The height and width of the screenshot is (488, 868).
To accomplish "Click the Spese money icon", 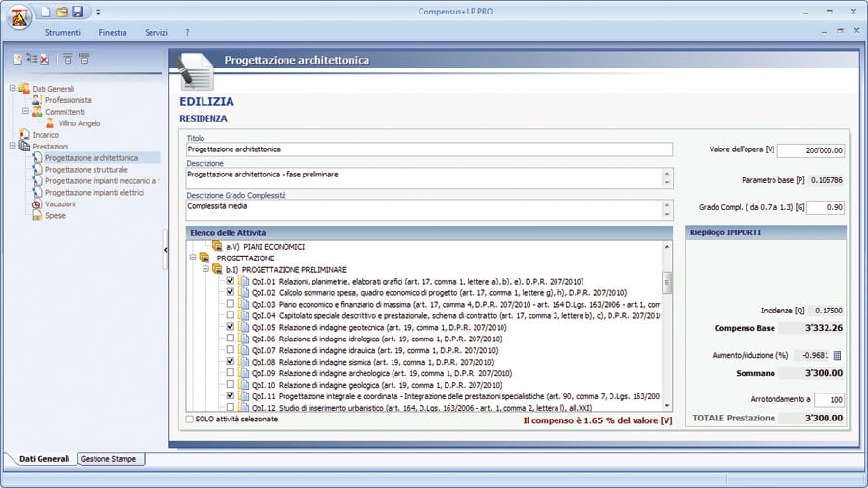I will pyautogui.click(x=37, y=216).
